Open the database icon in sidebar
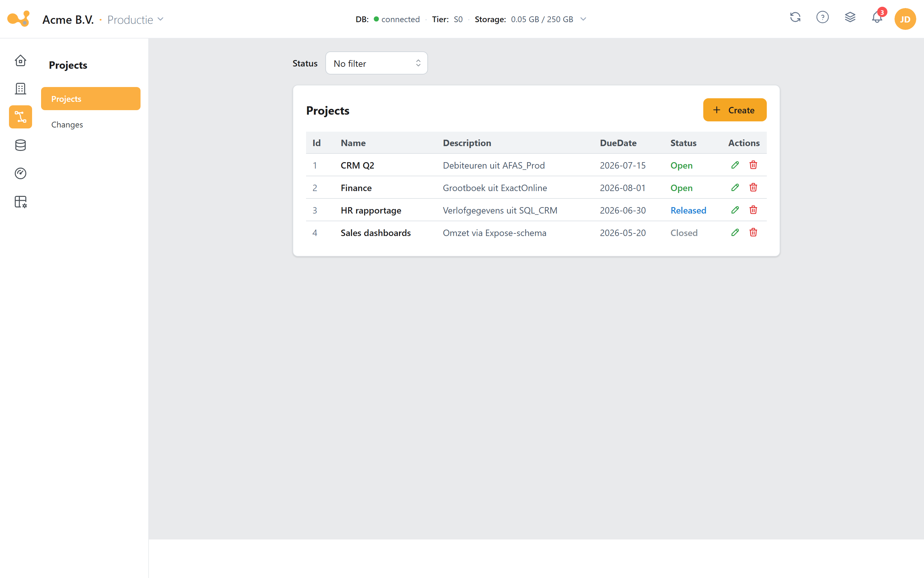Viewport: 924px width, 578px height. click(x=21, y=145)
